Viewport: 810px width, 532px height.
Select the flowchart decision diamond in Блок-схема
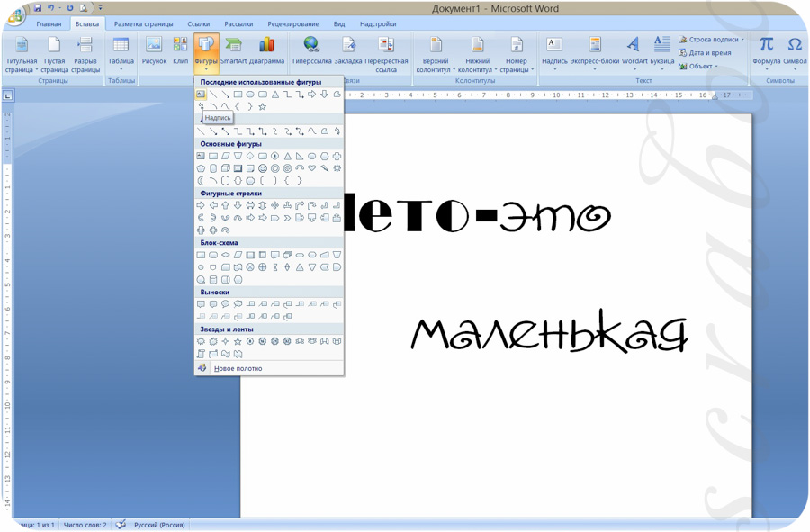coord(226,255)
